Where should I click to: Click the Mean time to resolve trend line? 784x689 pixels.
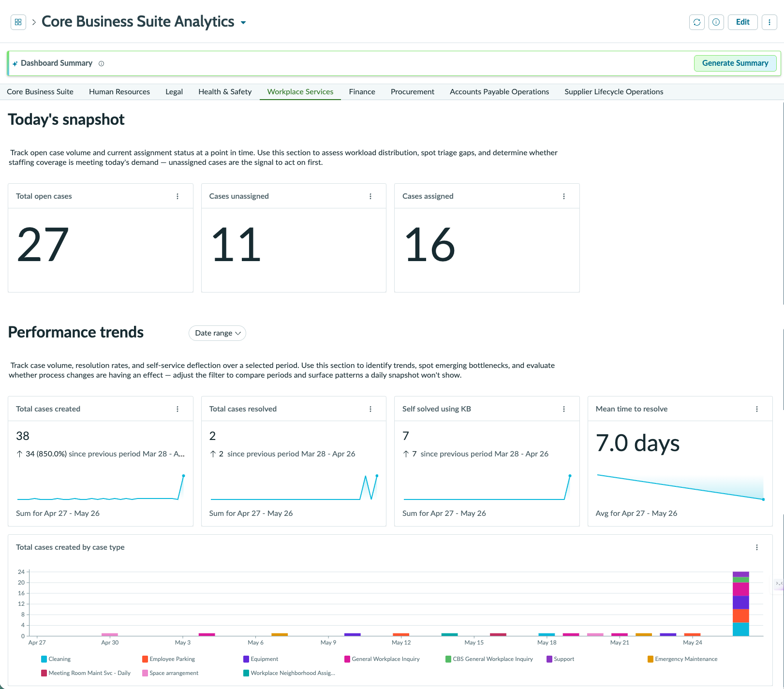point(680,487)
